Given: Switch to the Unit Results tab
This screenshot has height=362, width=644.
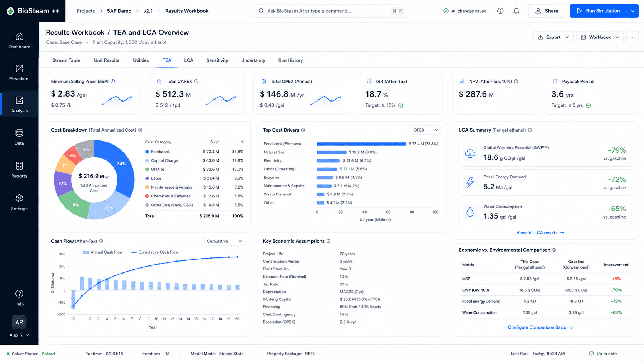Looking at the screenshot, I should (107, 60).
